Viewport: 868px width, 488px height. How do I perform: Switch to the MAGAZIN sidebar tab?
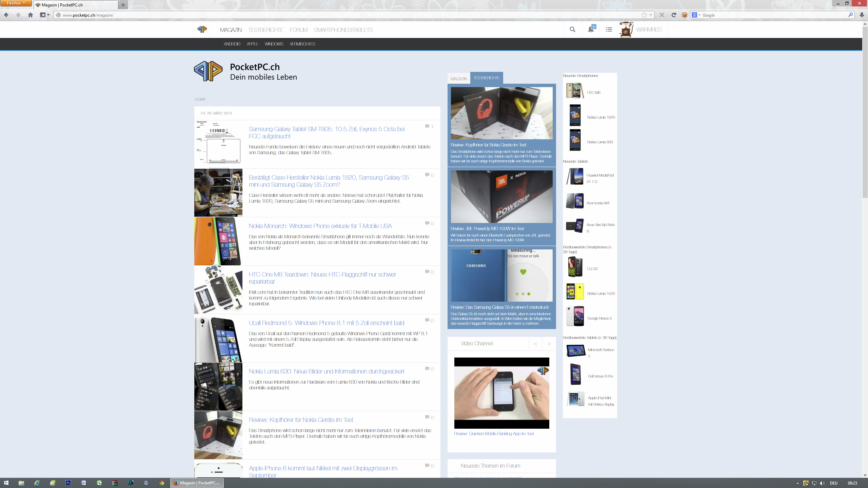click(x=459, y=79)
